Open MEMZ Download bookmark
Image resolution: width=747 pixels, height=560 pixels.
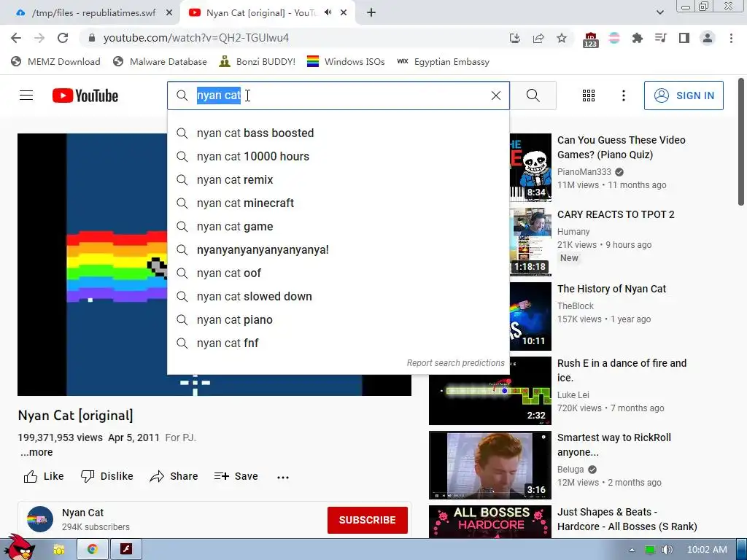point(55,61)
